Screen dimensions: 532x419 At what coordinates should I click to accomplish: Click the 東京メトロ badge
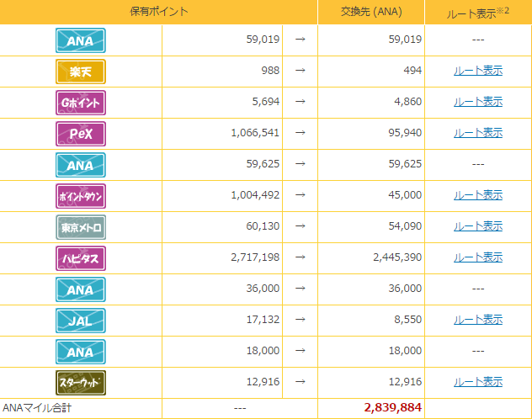(x=81, y=227)
